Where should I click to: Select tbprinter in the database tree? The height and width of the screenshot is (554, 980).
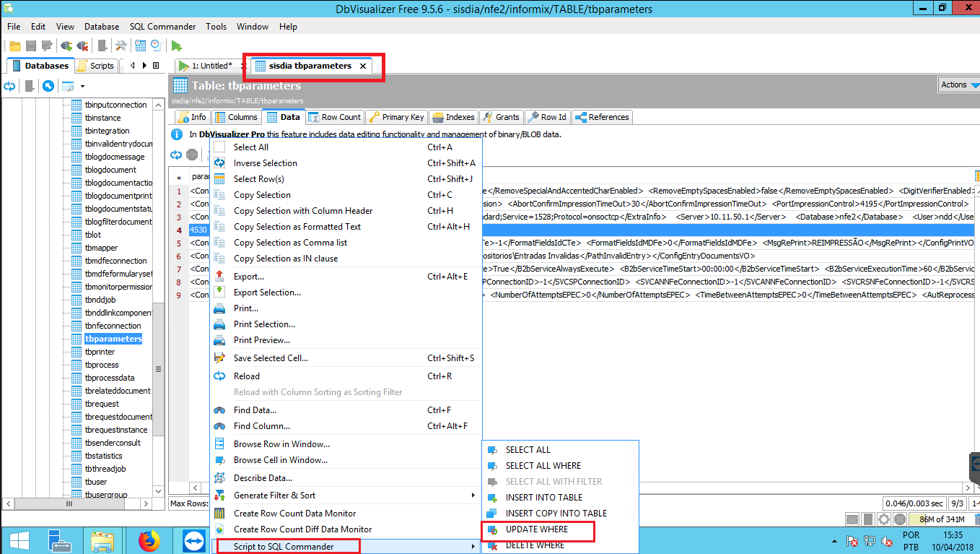point(100,352)
